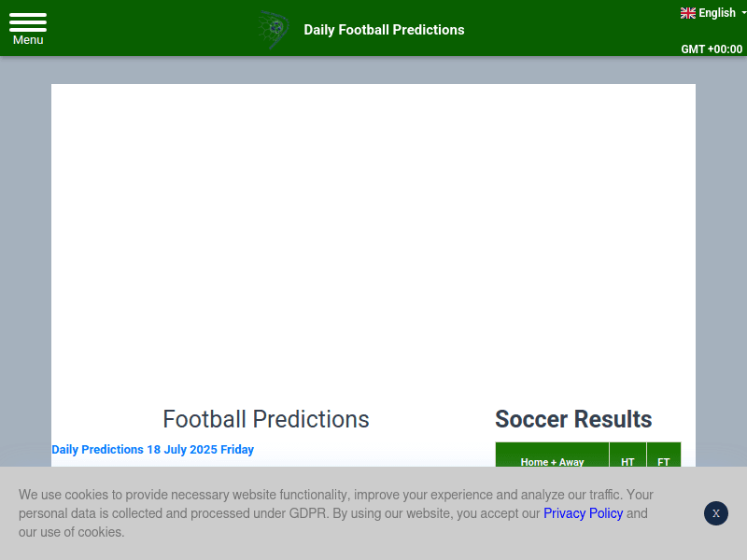The width and height of the screenshot is (747, 560).
Task: Click the Home + Away column header
Action: 551,461
